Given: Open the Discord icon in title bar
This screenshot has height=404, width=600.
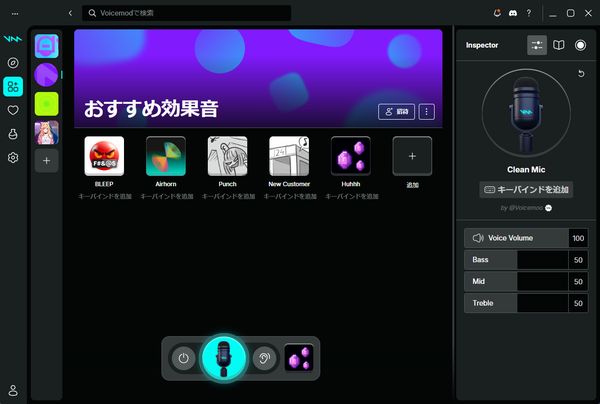Looking at the screenshot, I should pos(513,13).
